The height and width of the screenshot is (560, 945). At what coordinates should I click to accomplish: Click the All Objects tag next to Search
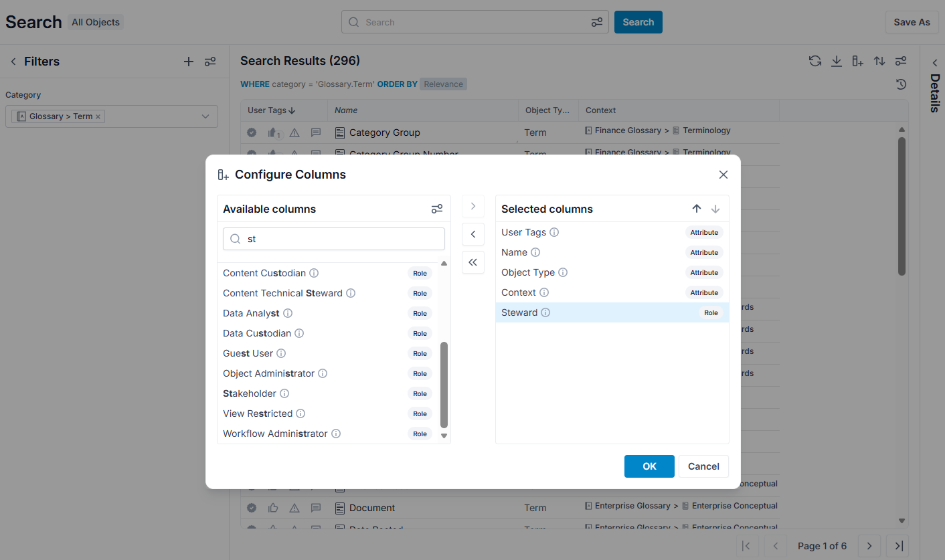coord(96,22)
